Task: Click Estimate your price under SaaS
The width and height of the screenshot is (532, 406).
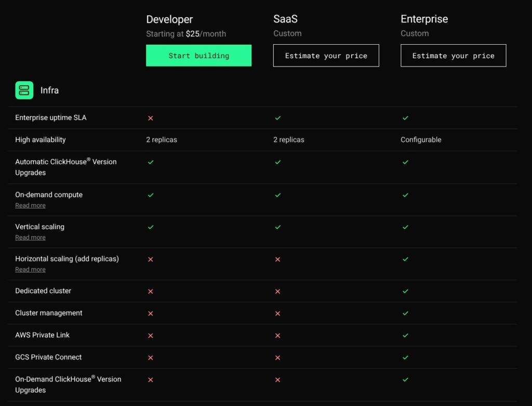Action: pos(326,56)
